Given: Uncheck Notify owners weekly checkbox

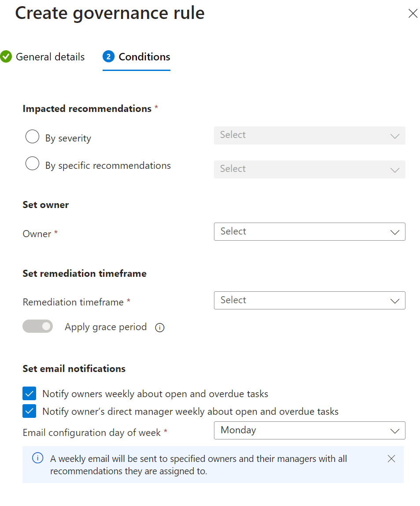Looking at the screenshot, I should (29, 394).
